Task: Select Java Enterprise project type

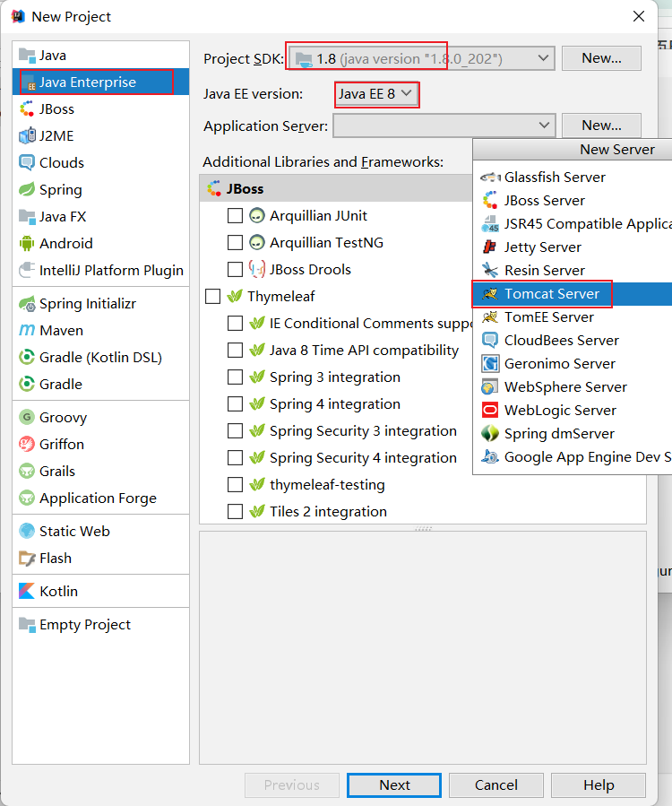Action: pos(100,82)
